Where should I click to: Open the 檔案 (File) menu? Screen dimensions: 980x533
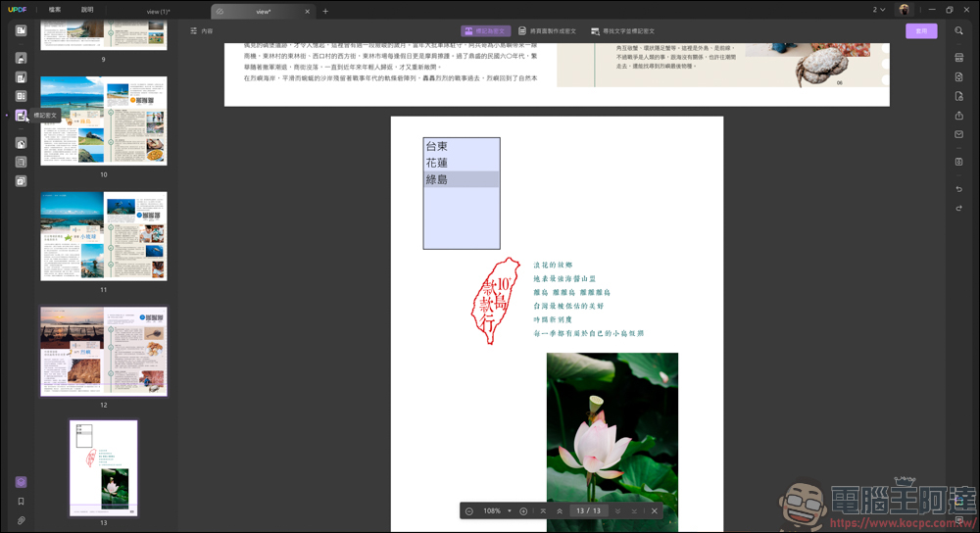(x=55, y=10)
